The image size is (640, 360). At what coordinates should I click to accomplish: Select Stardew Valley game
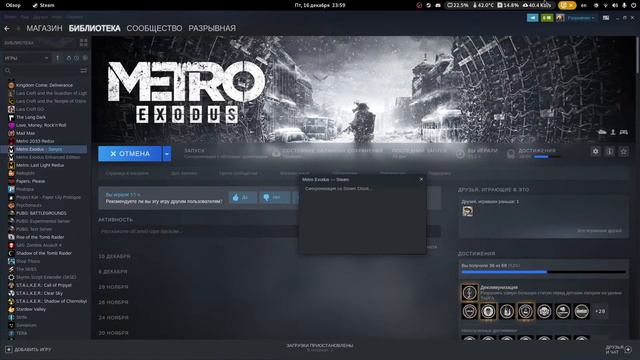(x=31, y=309)
